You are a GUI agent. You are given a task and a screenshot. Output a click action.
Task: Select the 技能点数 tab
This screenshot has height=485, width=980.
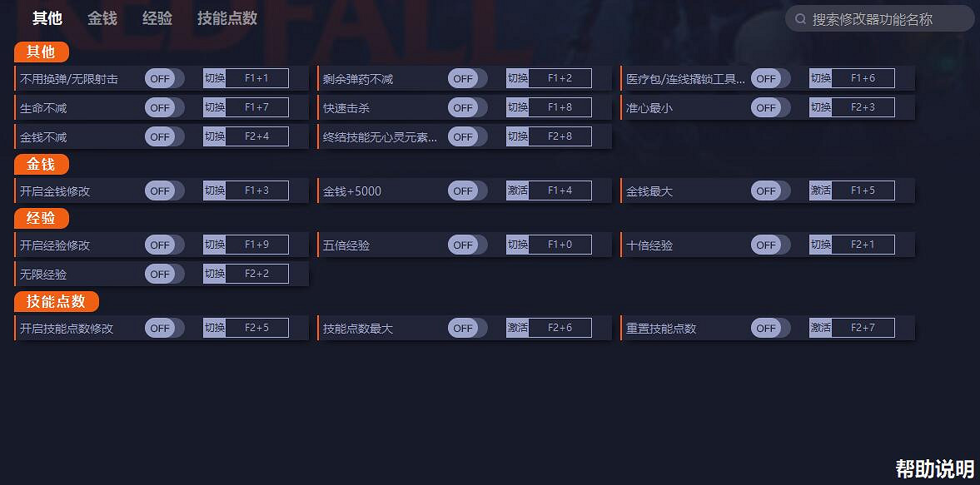tap(227, 18)
